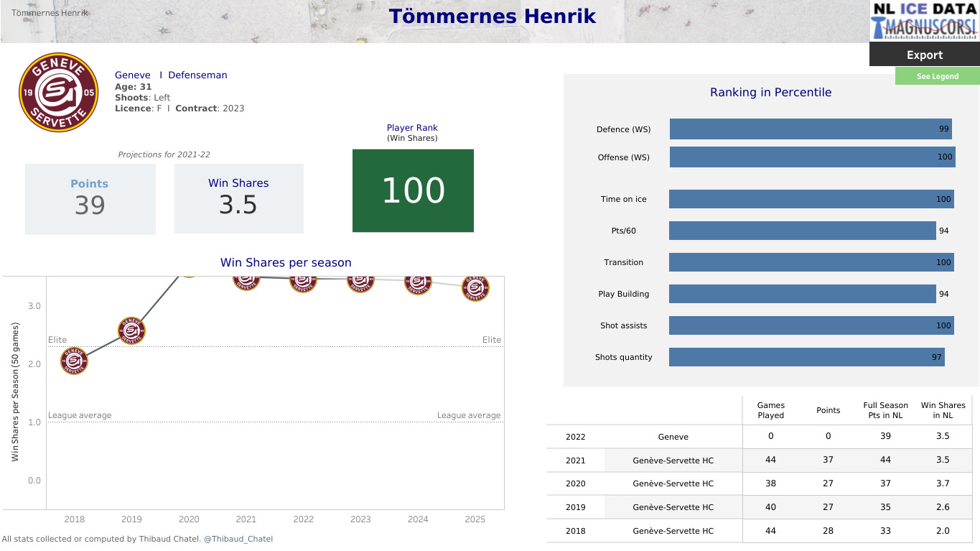Select the 2018 win shares logo marker
This screenshot has width=980, height=551.
[x=74, y=361]
